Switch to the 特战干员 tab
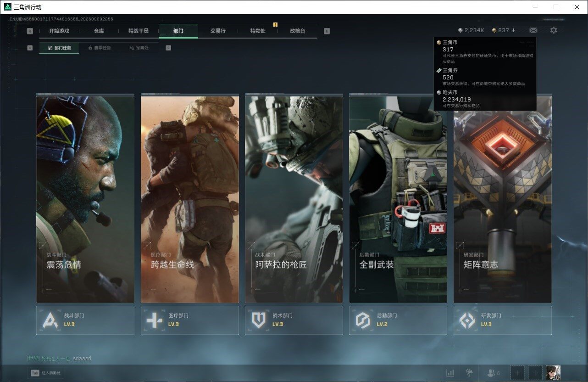 (139, 31)
